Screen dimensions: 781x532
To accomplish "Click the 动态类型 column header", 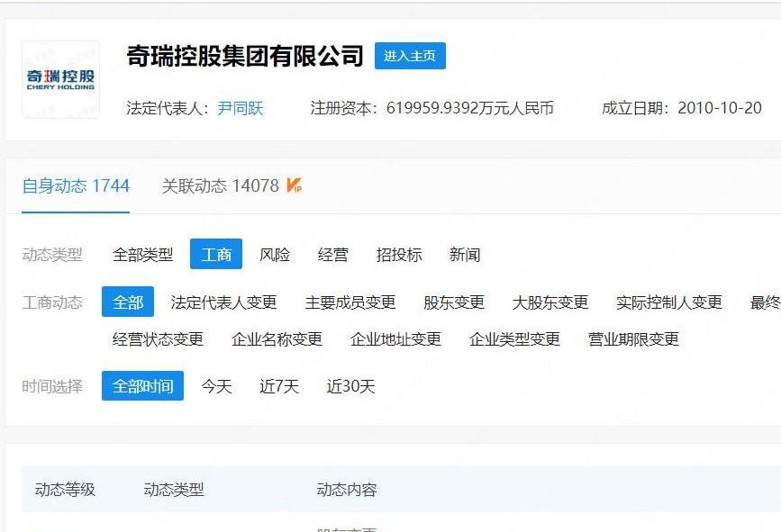I will 174,489.
